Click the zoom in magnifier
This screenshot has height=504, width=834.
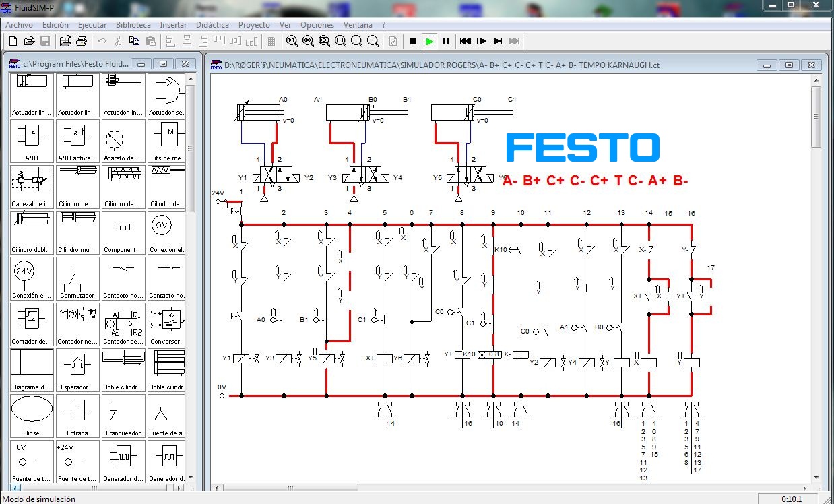356,41
